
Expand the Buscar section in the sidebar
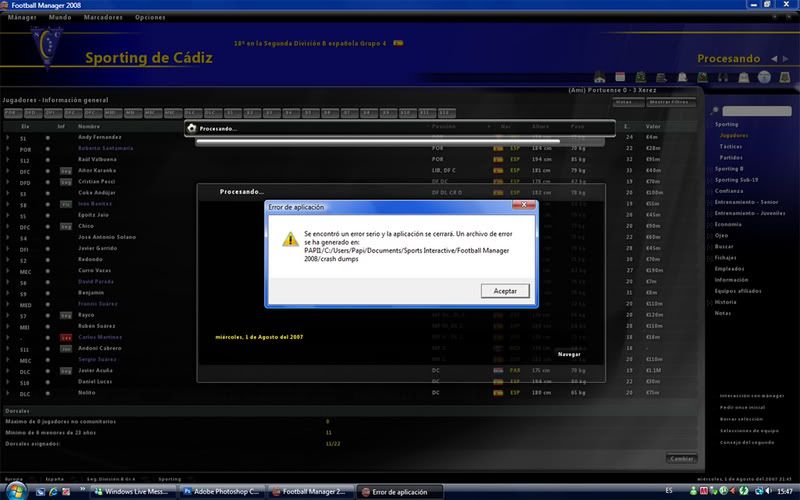[x=710, y=246]
